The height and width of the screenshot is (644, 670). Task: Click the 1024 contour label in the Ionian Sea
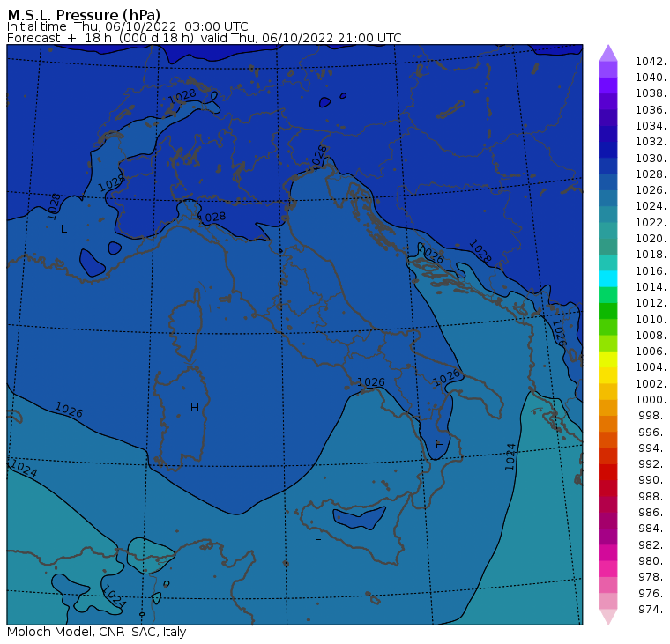510,457
